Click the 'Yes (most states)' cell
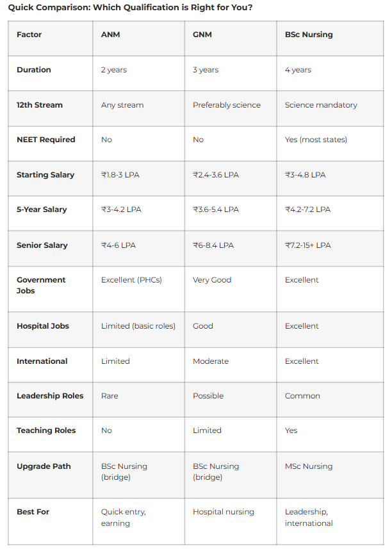This screenshot has width=392, height=549. [316, 140]
